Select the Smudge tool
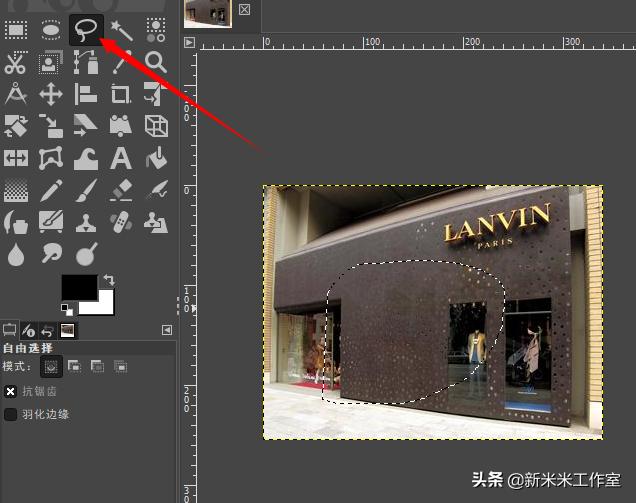 point(52,253)
